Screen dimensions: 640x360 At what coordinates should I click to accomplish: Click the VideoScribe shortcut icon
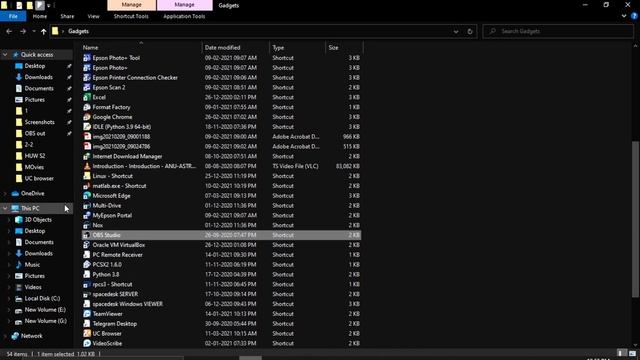tap(87, 343)
